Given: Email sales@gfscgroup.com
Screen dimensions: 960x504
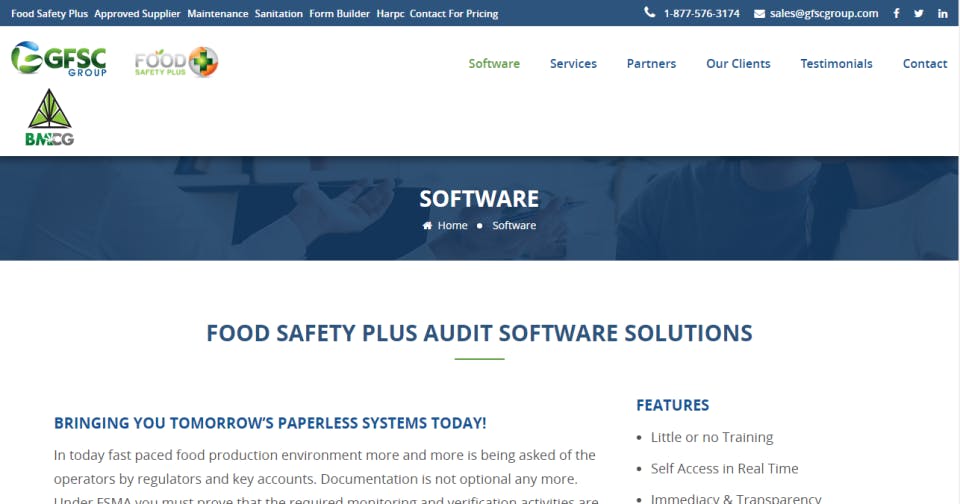Looking at the screenshot, I should coord(824,13).
